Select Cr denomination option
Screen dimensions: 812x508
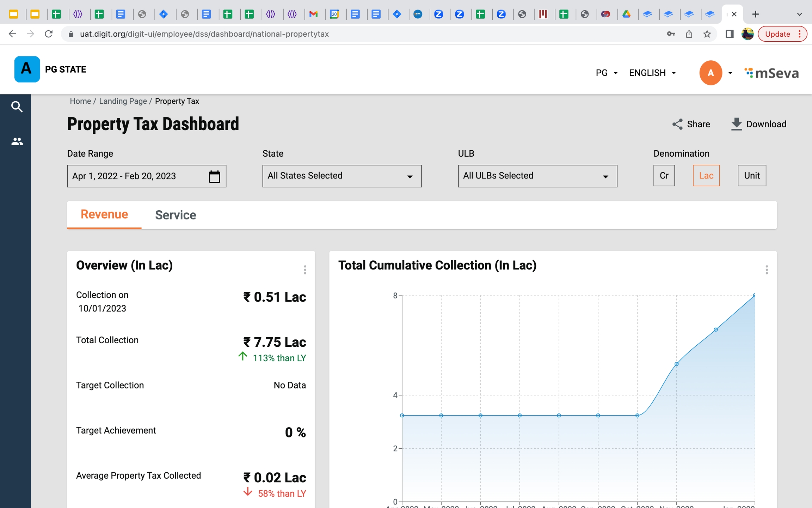tap(664, 176)
